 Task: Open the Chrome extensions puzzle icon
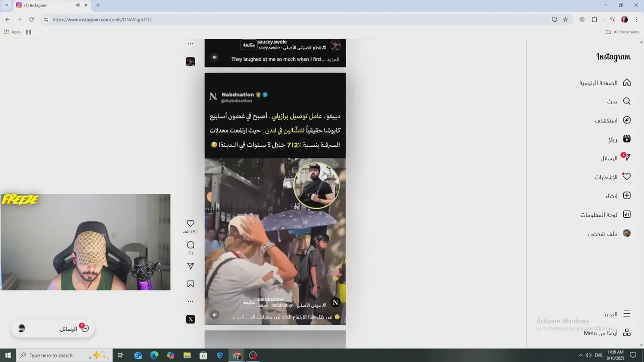coord(595,20)
